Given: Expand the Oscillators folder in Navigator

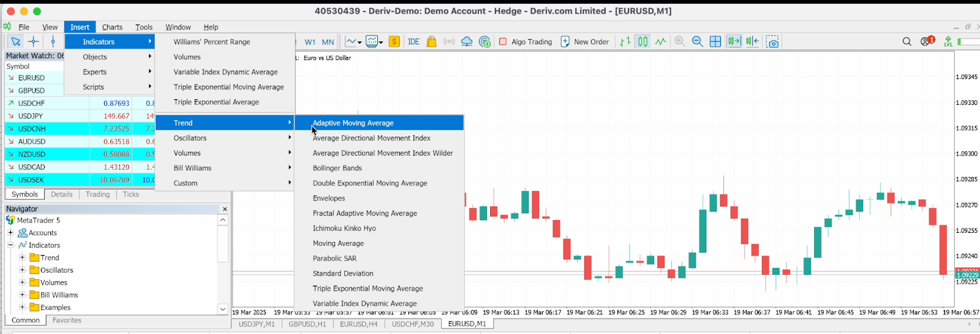Looking at the screenshot, I should (x=22, y=270).
